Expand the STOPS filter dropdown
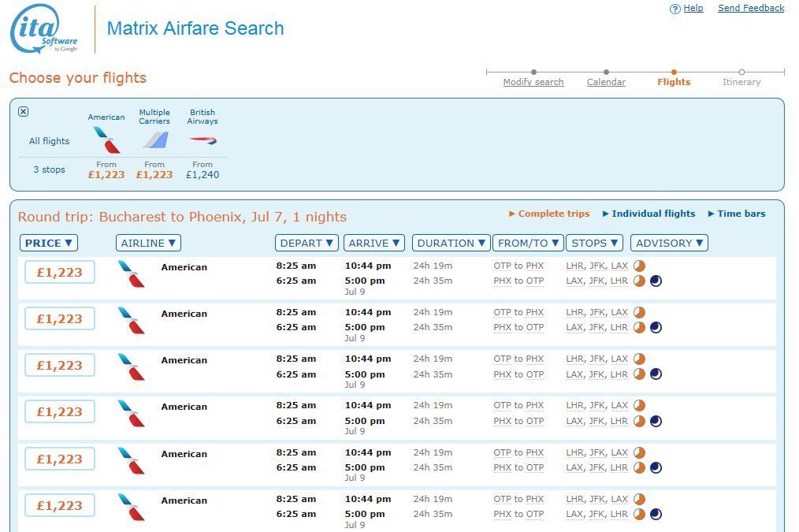799x532 pixels. (594, 243)
